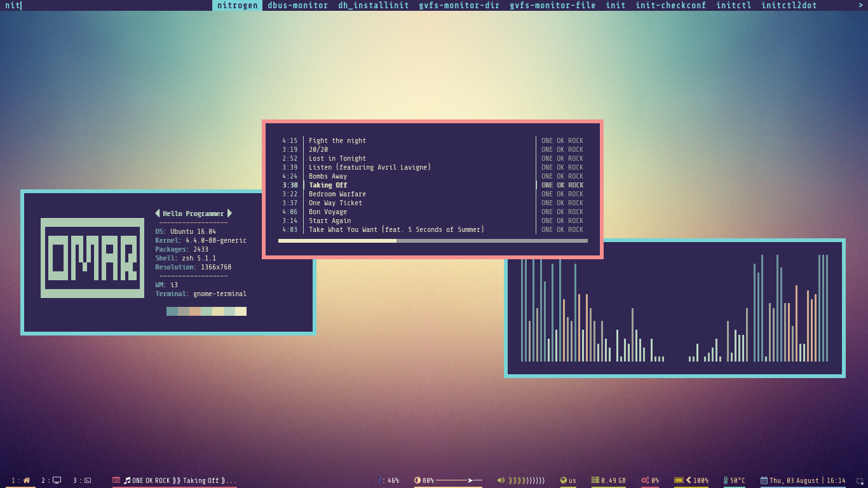Click the tray icon at the bar's right end

pyautogui.click(x=860, y=481)
